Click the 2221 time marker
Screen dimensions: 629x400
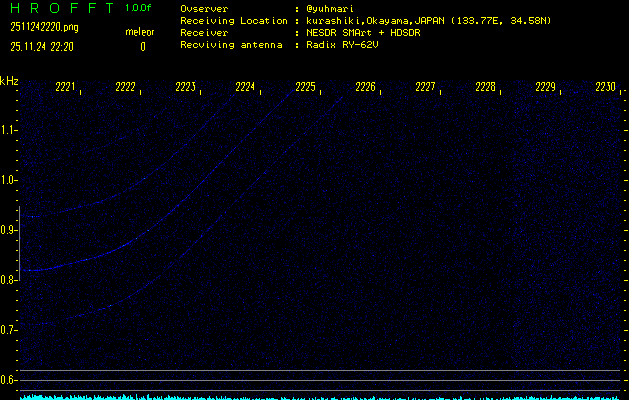pos(66,88)
